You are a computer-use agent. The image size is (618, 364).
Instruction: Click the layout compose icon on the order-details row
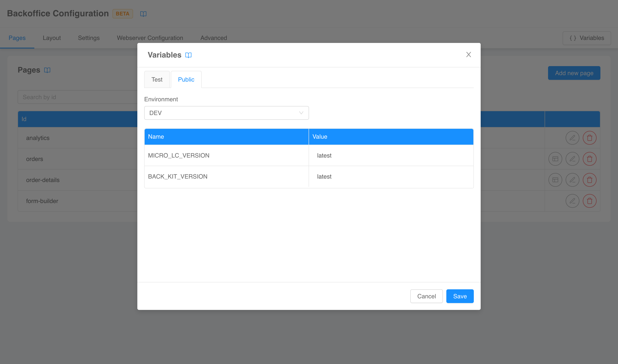coord(555,180)
